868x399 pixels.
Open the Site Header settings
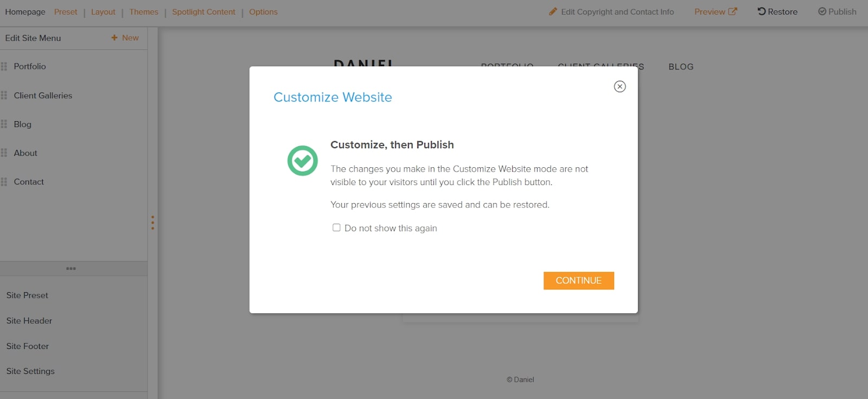tap(29, 321)
